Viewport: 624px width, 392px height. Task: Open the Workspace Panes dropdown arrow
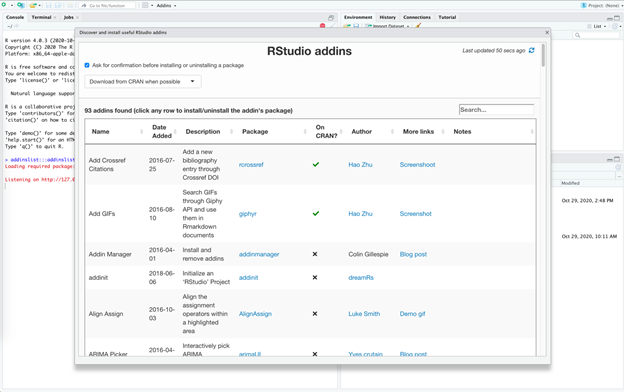(152, 6)
